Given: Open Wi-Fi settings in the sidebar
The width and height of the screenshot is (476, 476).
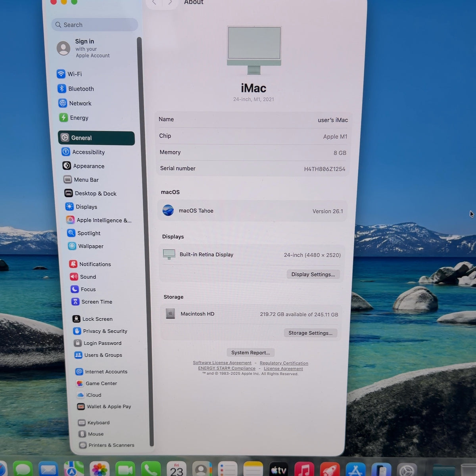Looking at the screenshot, I should [x=70, y=74].
